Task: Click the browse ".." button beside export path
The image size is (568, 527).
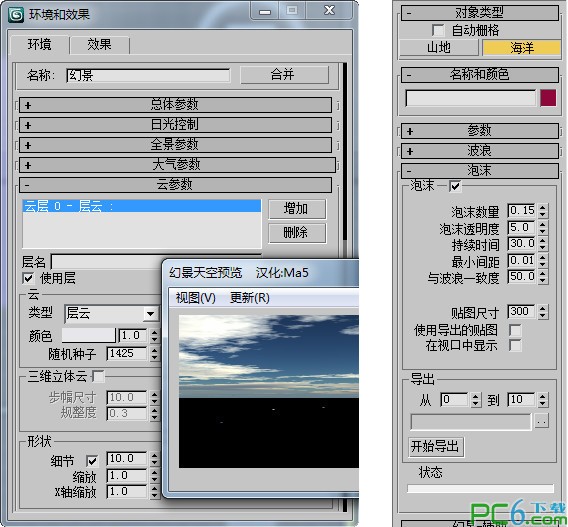Action: [x=542, y=421]
